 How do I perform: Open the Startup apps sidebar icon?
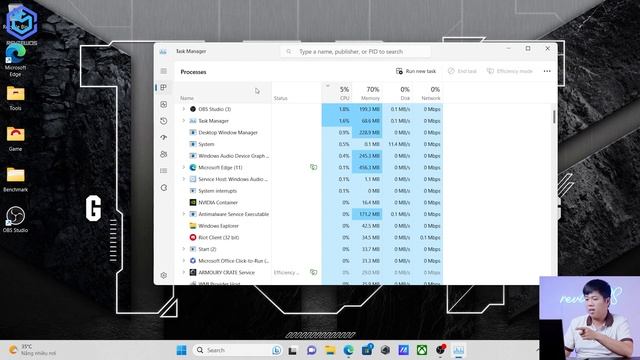[x=164, y=138]
